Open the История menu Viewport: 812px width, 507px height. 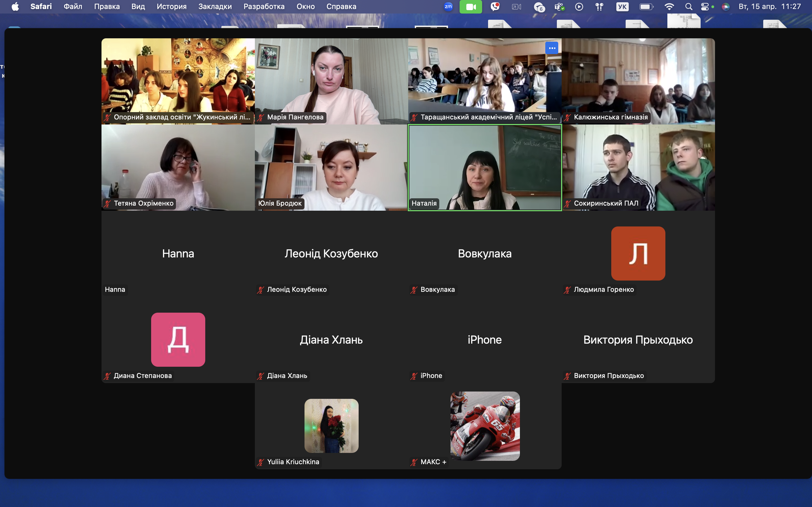point(171,7)
